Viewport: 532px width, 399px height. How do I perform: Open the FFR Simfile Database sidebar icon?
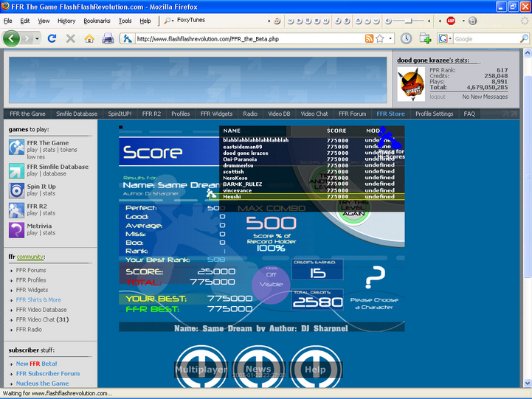17,170
